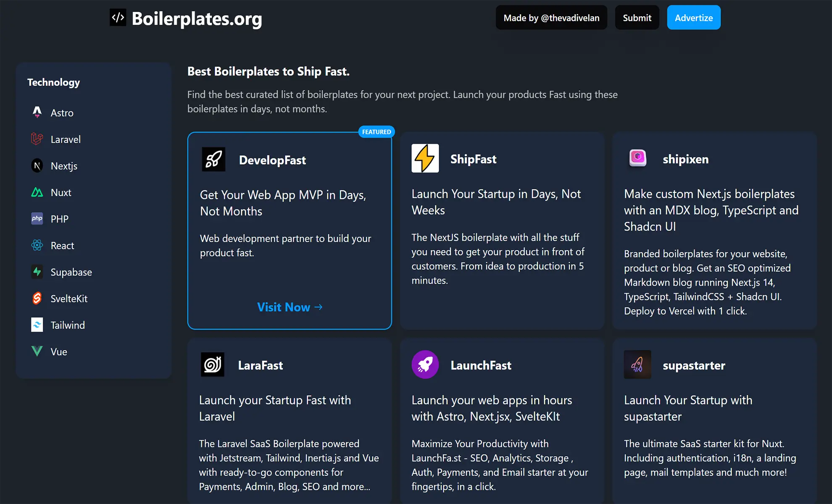Select Supabase in the Technology list
Viewport: 832px width, 504px height.
pos(71,272)
